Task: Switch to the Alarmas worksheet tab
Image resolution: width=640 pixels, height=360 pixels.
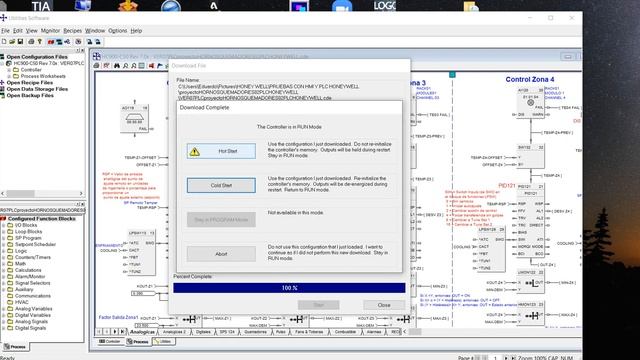Action: (374, 332)
